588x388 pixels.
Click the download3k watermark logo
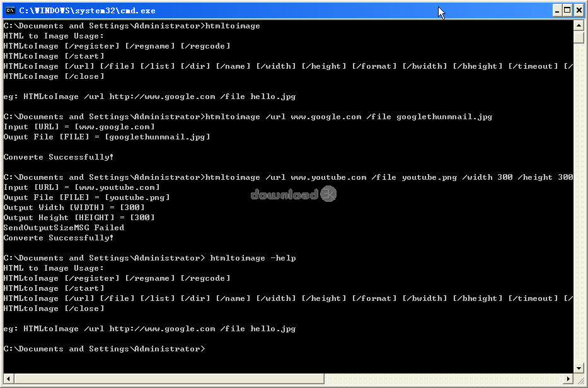pyautogui.click(x=294, y=195)
